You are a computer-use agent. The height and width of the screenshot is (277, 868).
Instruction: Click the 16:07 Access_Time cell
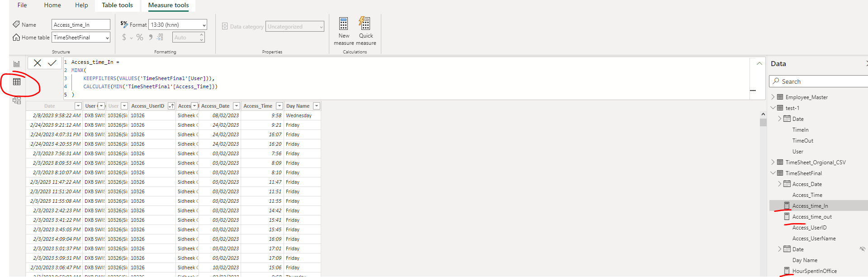(262, 134)
